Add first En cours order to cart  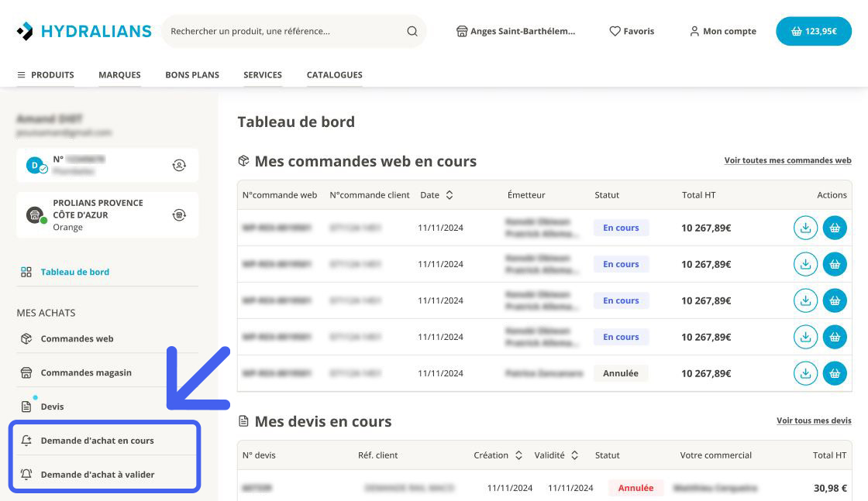835,228
